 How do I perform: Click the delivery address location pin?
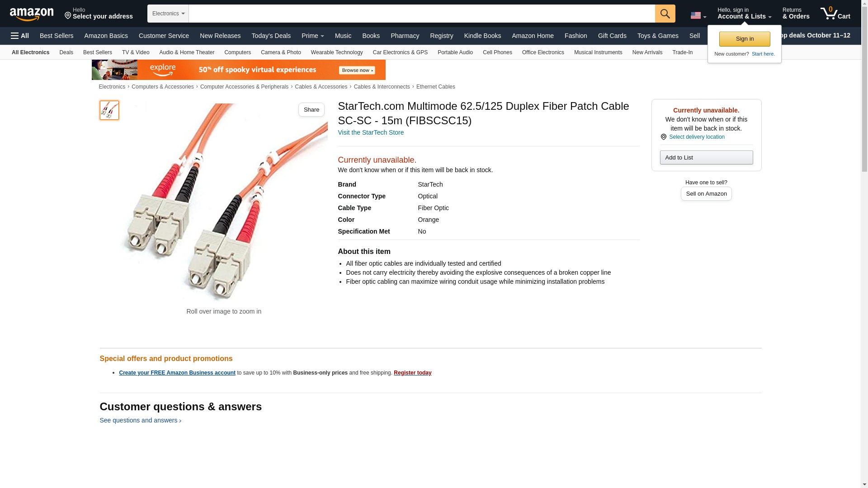click(x=68, y=16)
